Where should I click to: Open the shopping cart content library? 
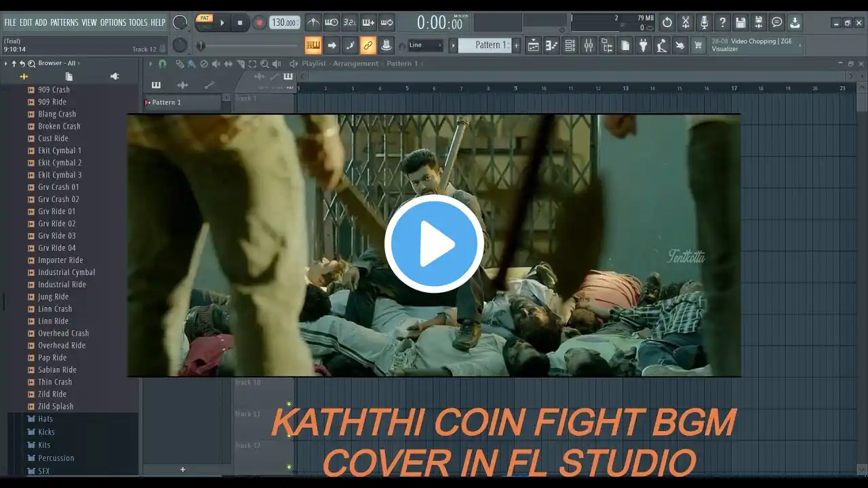698,45
